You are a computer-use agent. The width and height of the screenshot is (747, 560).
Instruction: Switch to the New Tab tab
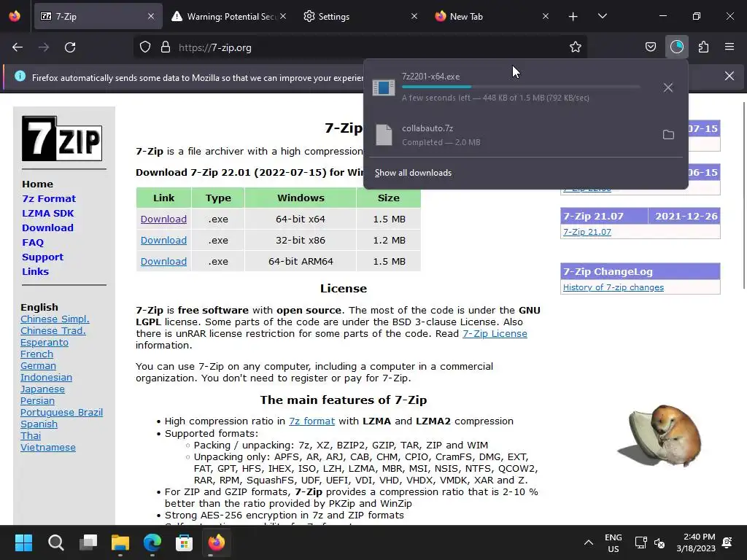pos(491,17)
